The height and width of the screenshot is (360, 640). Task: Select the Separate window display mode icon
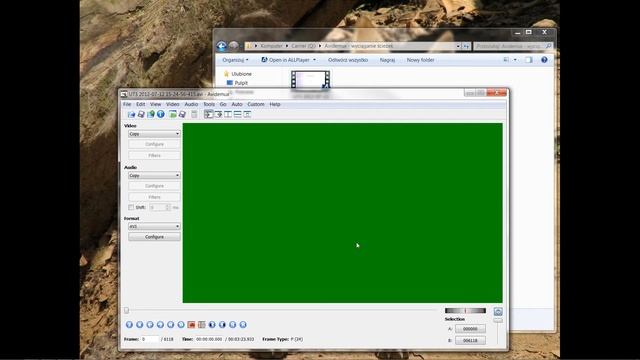pos(247,114)
